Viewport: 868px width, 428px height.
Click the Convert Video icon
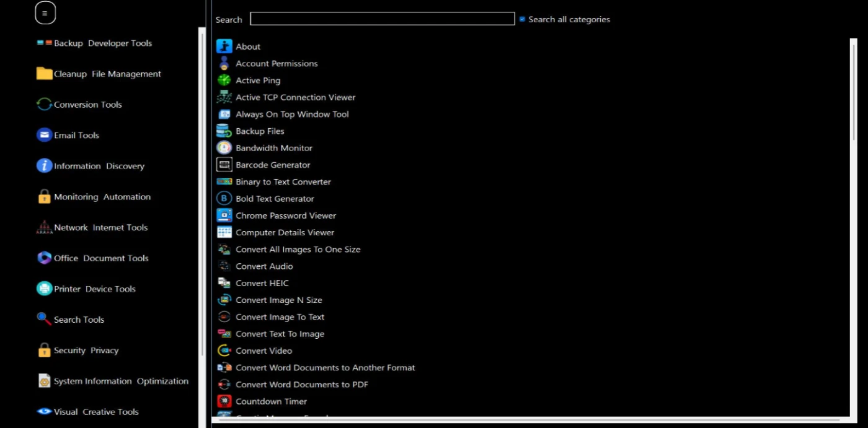pos(224,351)
